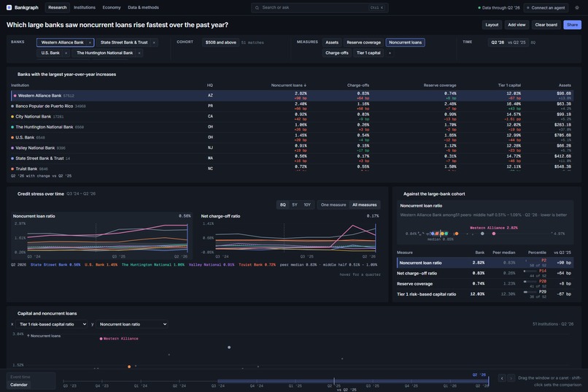The height and width of the screenshot is (392, 588).
Task: Click the Share button
Action: point(572,25)
